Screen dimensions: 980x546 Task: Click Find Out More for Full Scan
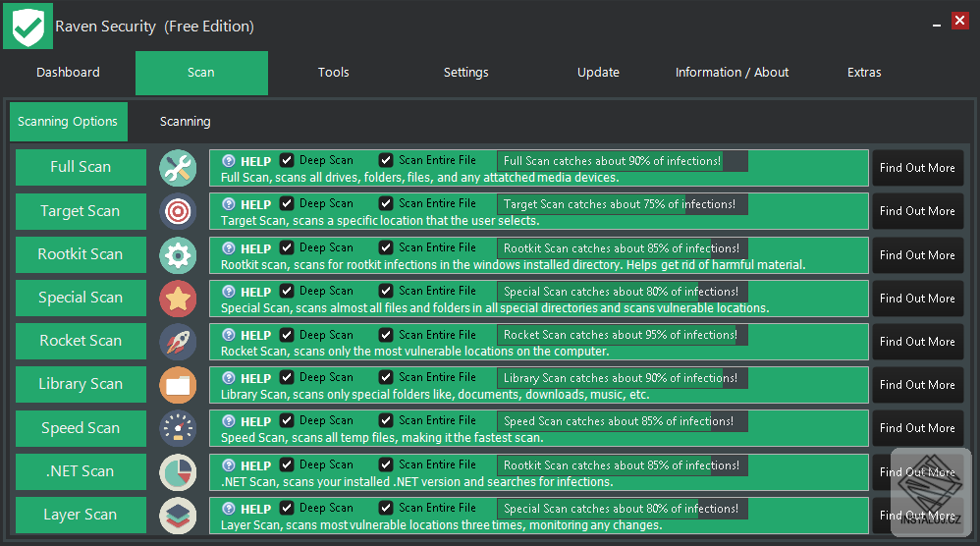coord(917,167)
